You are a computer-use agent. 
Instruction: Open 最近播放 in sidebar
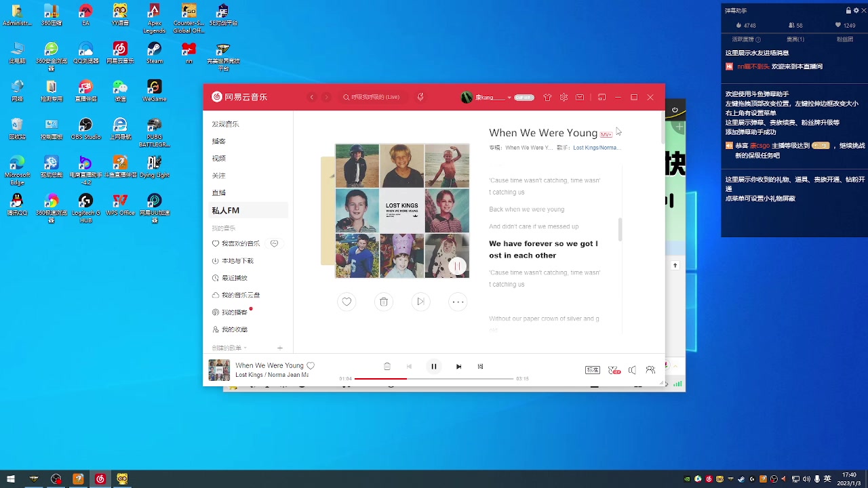[230, 278]
